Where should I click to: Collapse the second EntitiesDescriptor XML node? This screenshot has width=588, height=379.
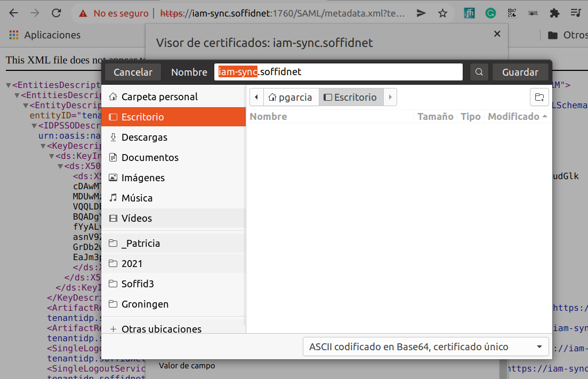(x=17, y=95)
